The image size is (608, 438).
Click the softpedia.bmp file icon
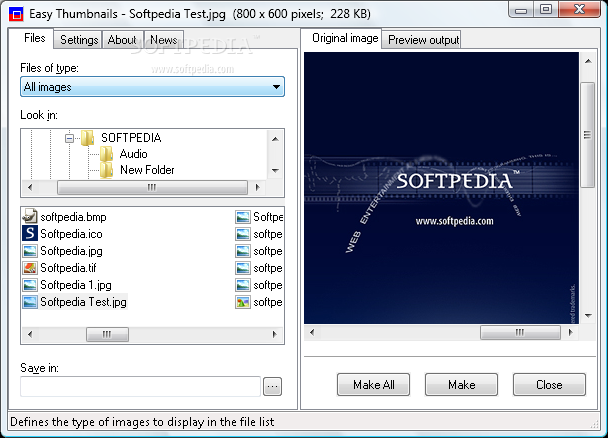(30, 216)
